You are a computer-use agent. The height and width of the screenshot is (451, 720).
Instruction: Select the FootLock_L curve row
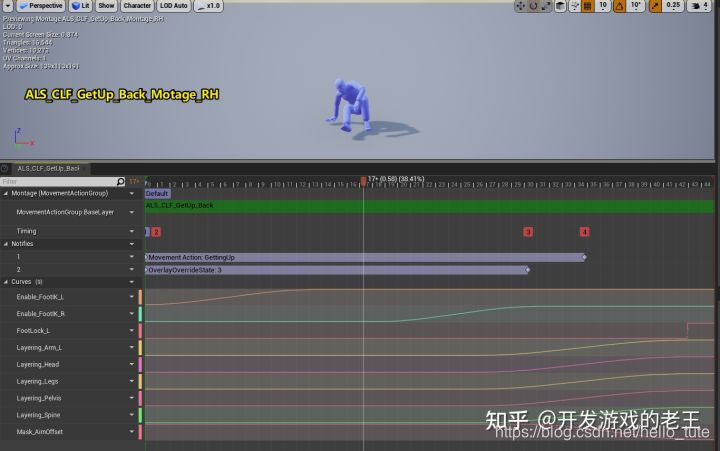coord(71,331)
